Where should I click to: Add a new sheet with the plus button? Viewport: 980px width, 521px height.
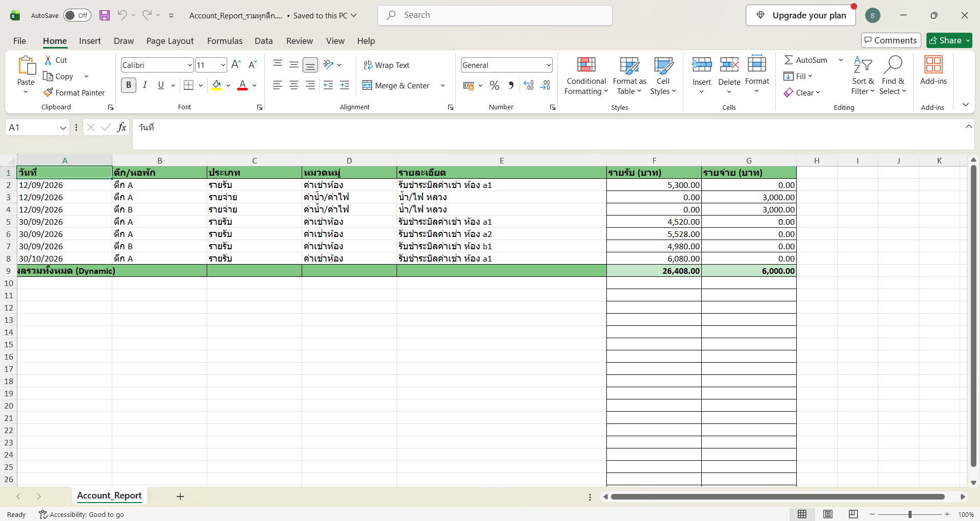180,496
